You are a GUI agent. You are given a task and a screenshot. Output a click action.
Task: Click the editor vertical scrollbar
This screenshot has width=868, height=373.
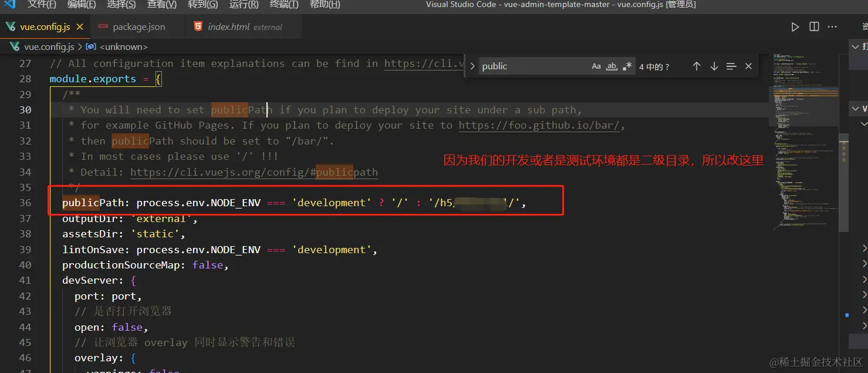point(843,182)
